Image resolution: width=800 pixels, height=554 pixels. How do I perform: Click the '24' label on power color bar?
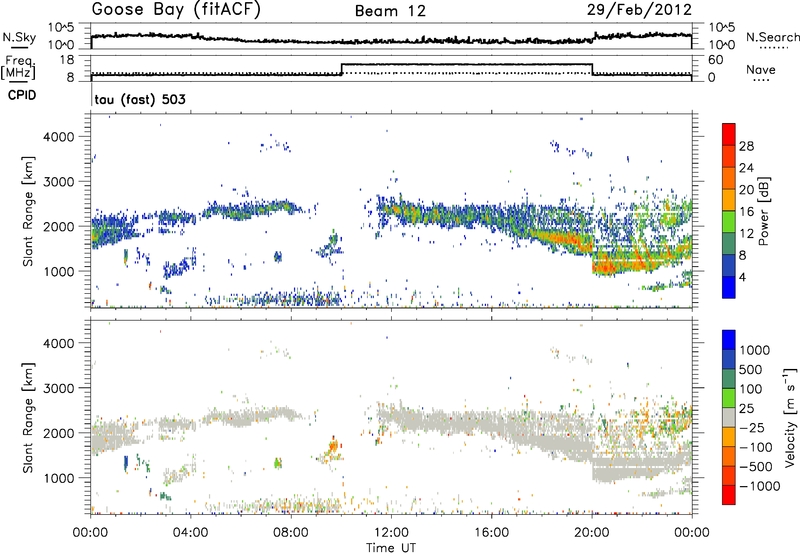click(746, 168)
